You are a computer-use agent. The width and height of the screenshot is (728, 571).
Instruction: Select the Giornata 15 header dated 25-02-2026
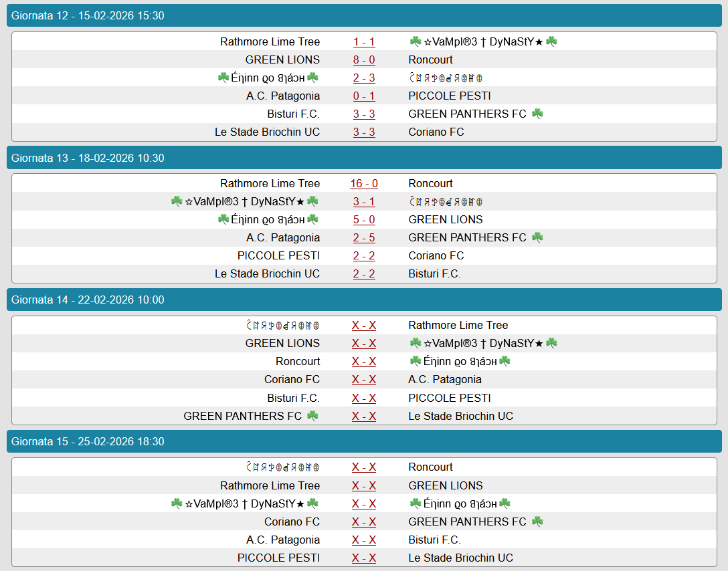pos(364,441)
